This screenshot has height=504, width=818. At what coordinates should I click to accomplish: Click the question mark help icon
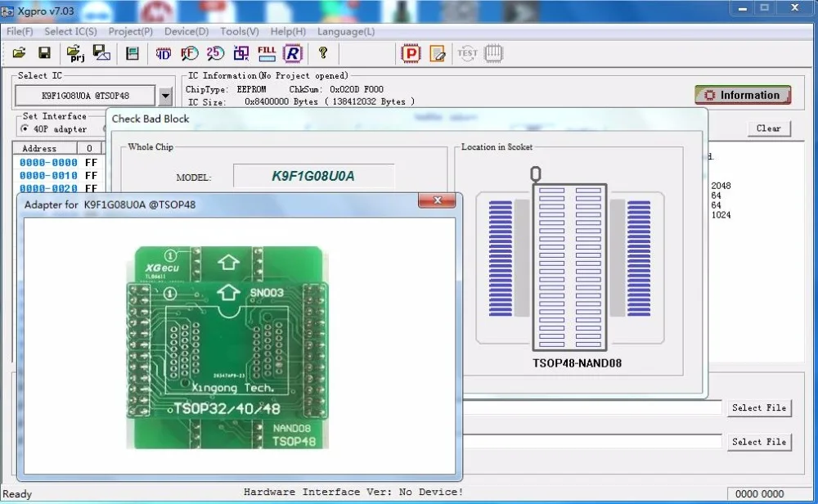[x=323, y=52]
